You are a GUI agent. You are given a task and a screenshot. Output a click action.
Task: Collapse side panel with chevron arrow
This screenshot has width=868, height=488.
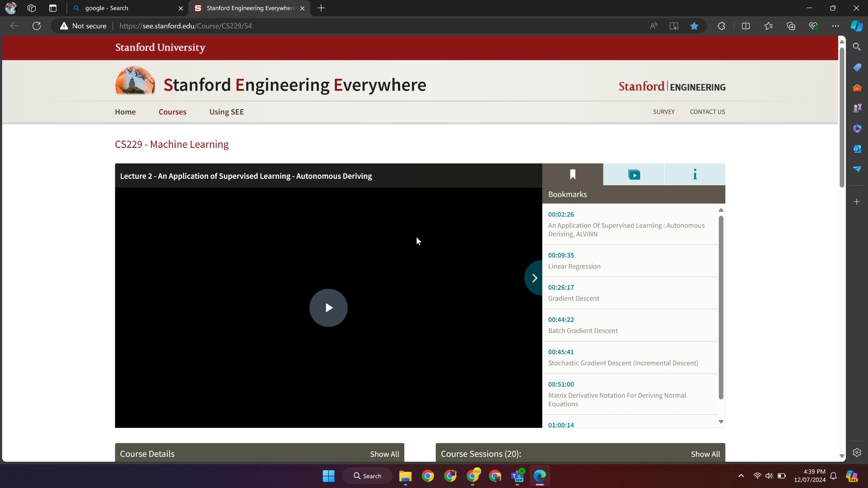click(x=534, y=278)
